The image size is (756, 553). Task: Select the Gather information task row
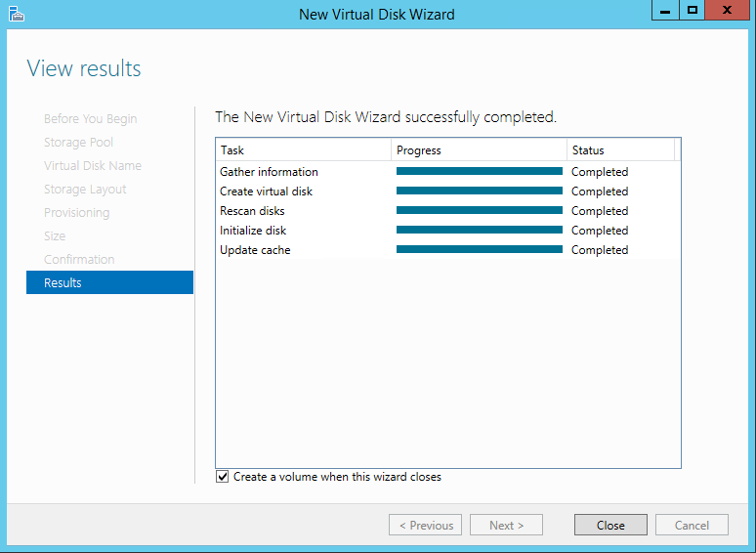coord(448,172)
